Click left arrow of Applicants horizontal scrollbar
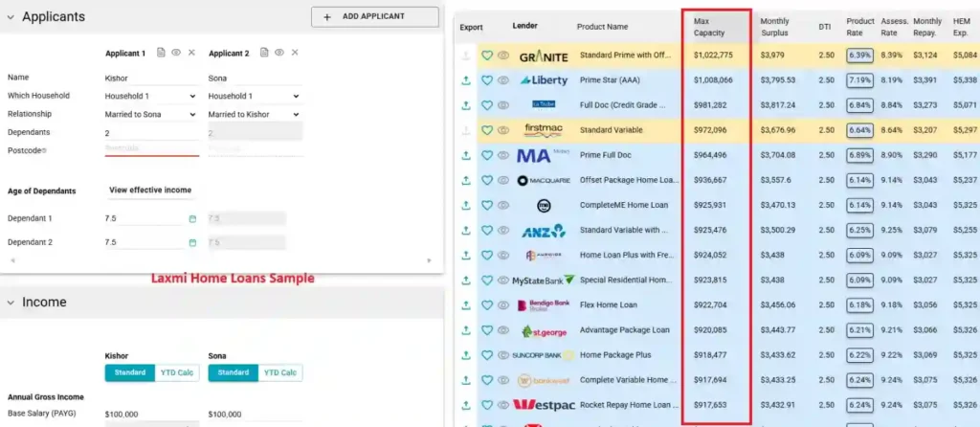 click(12, 260)
